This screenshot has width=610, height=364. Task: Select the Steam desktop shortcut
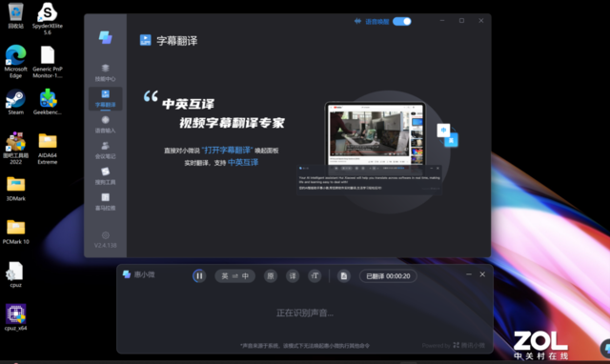(x=15, y=102)
